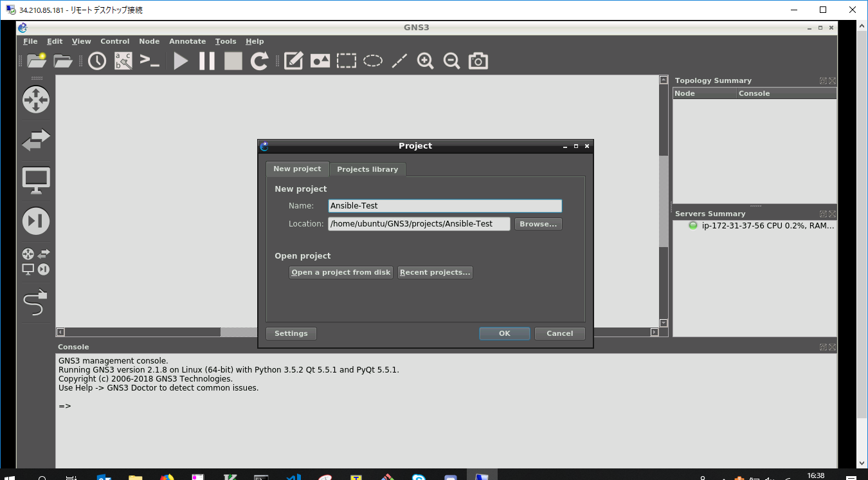Click the Zoom out magnifier icon
The height and width of the screenshot is (480, 868).
tap(451, 60)
